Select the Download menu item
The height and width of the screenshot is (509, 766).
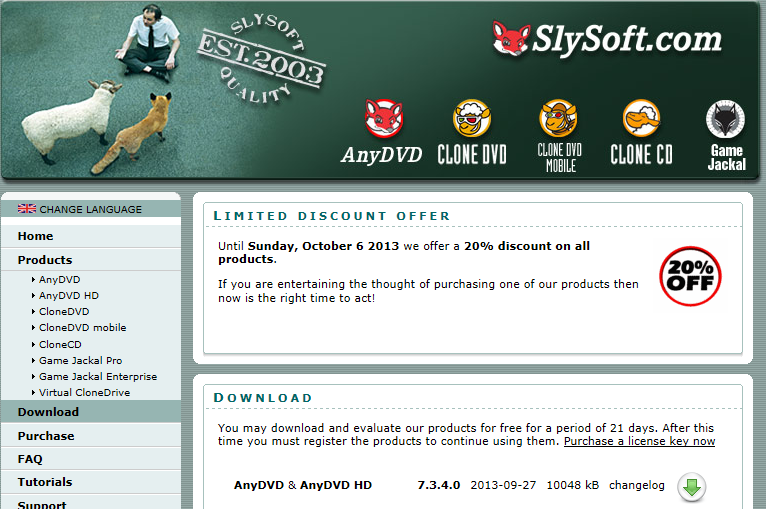tap(91, 412)
